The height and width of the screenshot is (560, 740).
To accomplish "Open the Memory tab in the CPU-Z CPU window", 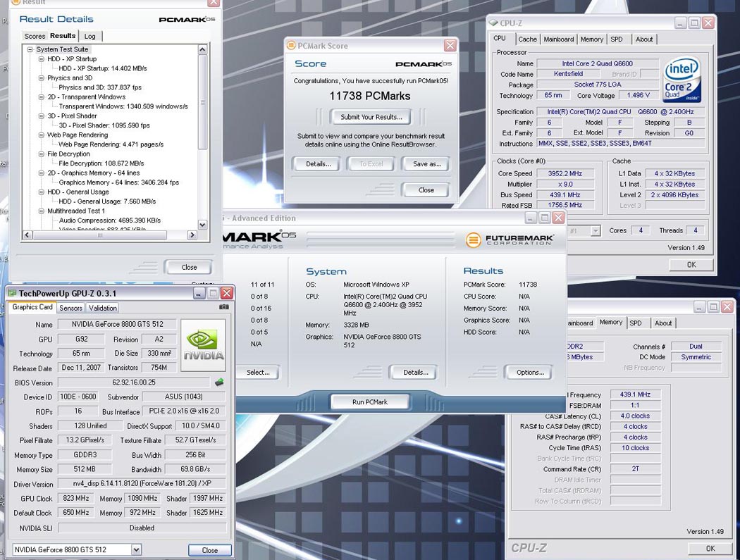I will pyautogui.click(x=592, y=39).
